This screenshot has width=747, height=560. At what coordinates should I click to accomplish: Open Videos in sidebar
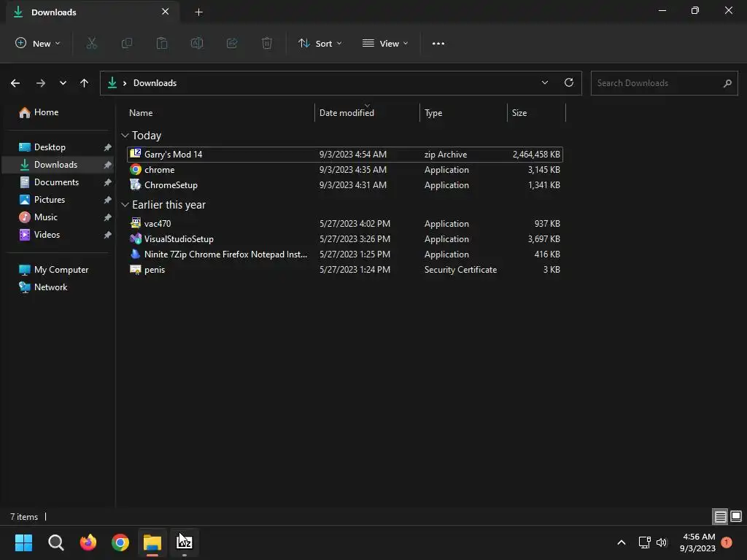tap(47, 235)
